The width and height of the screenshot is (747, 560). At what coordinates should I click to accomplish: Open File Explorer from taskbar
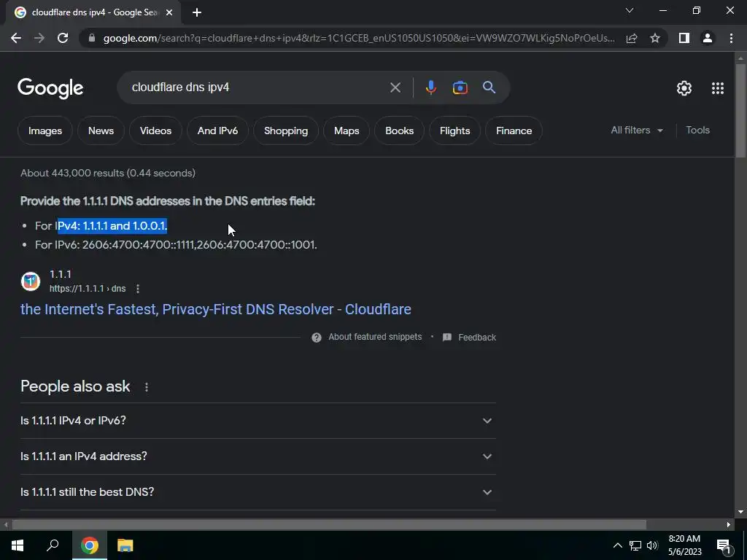[125, 545]
